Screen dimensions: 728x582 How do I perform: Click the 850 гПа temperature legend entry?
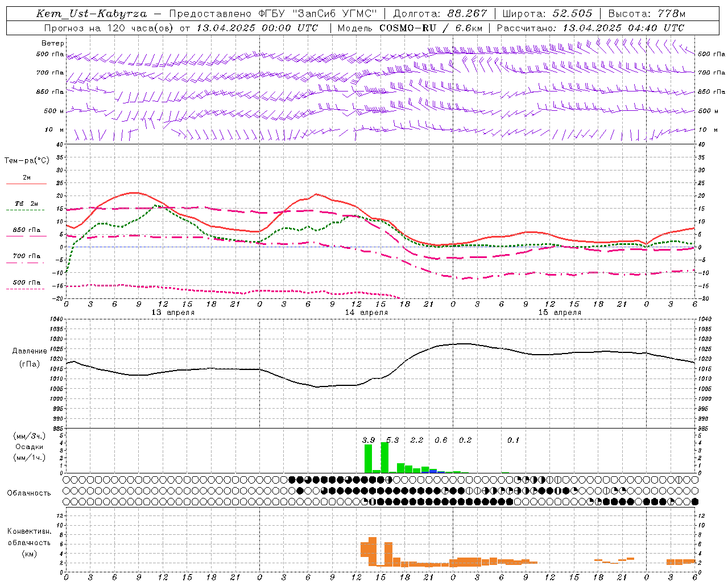[x=27, y=230]
